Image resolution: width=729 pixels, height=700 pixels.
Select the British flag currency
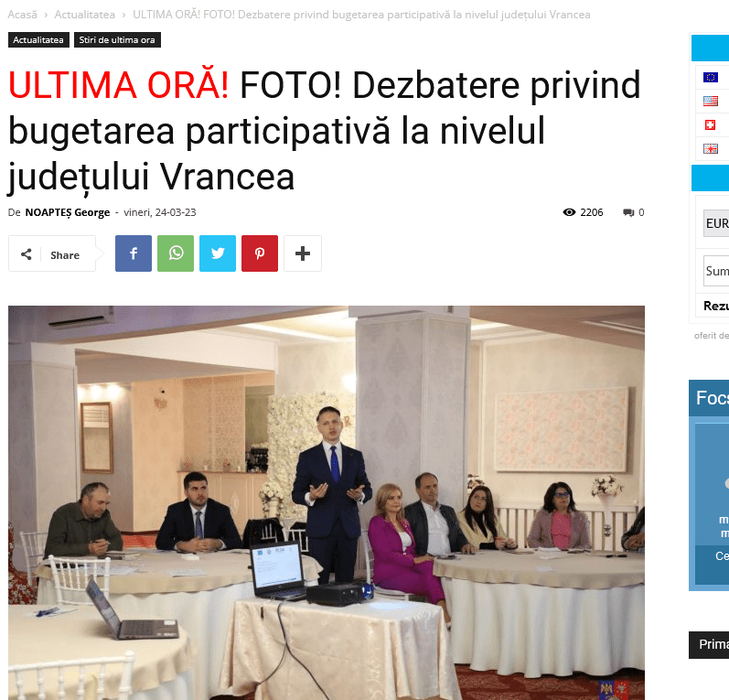coord(711,148)
